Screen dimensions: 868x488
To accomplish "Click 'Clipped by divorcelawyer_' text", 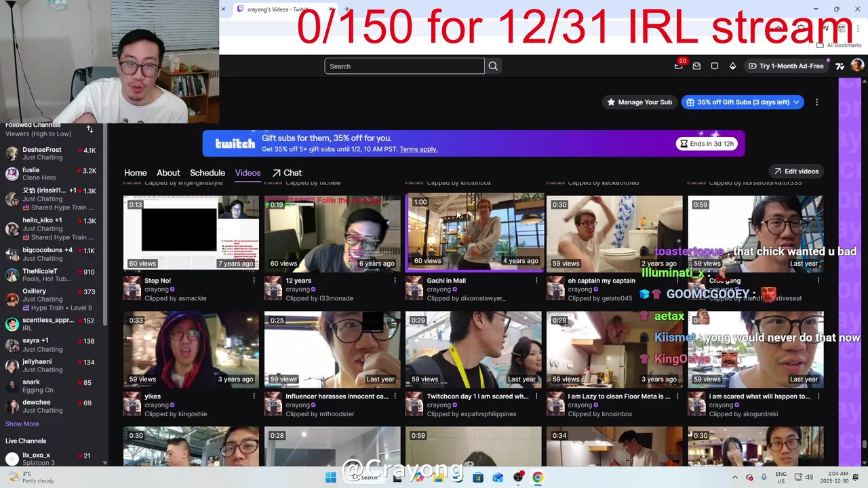I will 466,298.
